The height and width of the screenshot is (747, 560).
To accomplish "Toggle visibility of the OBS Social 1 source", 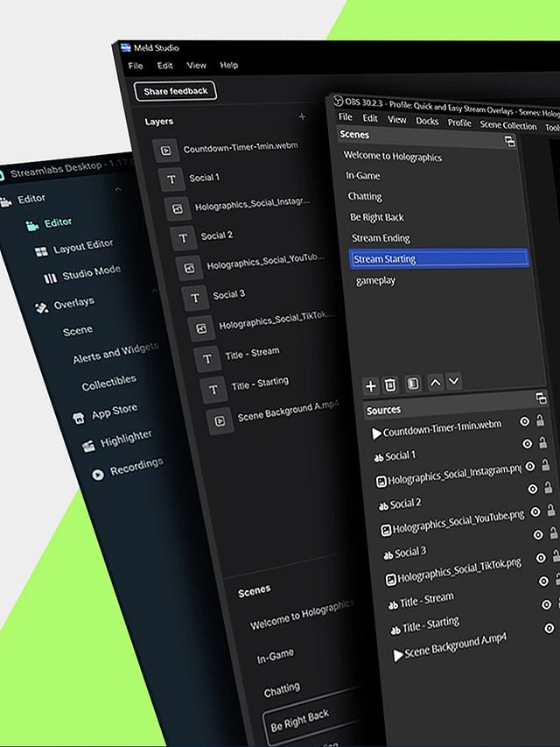I will pos(527,443).
